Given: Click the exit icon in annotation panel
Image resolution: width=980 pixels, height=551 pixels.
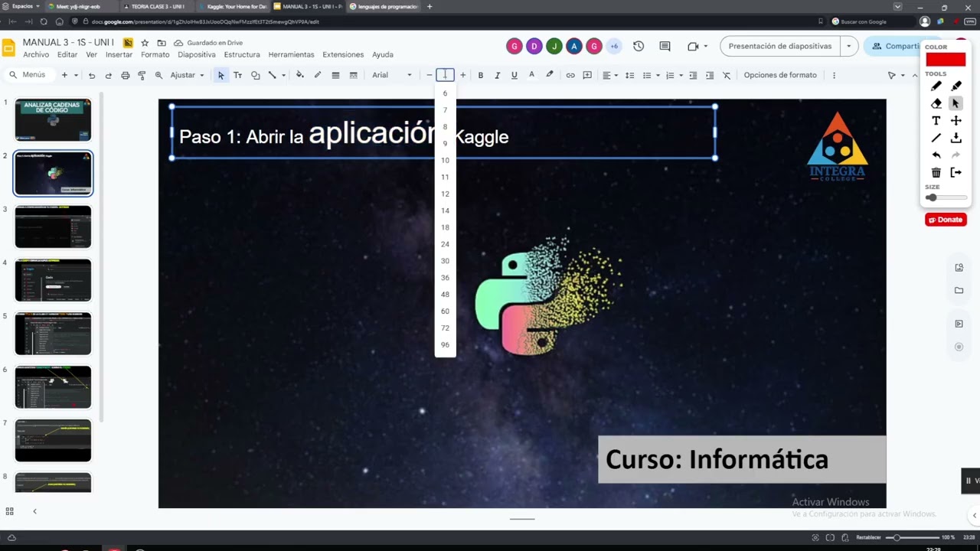Looking at the screenshot, I should pos(956,173).
